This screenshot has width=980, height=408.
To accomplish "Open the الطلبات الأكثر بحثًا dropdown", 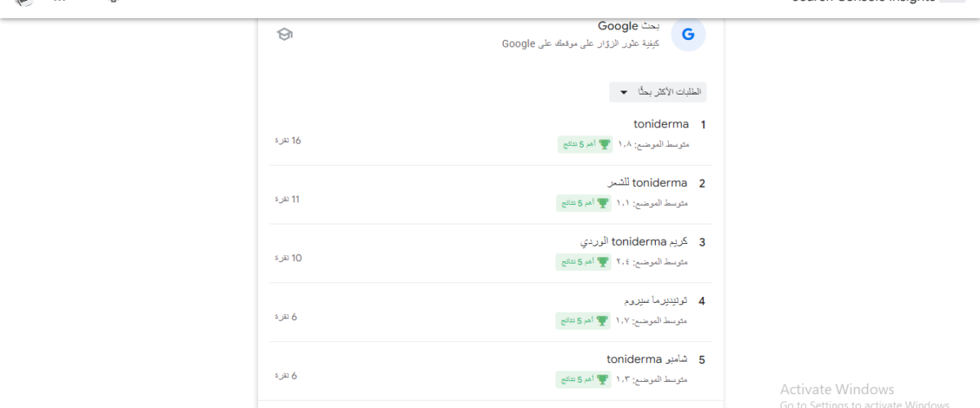I will (657, 92).
